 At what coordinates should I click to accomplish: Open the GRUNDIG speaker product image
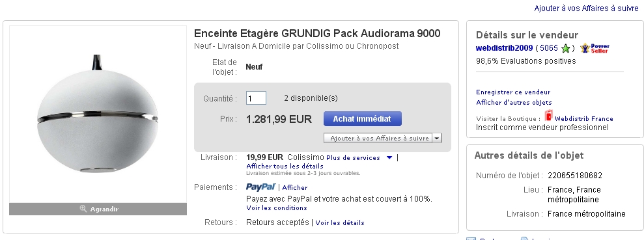click(98, 114)
